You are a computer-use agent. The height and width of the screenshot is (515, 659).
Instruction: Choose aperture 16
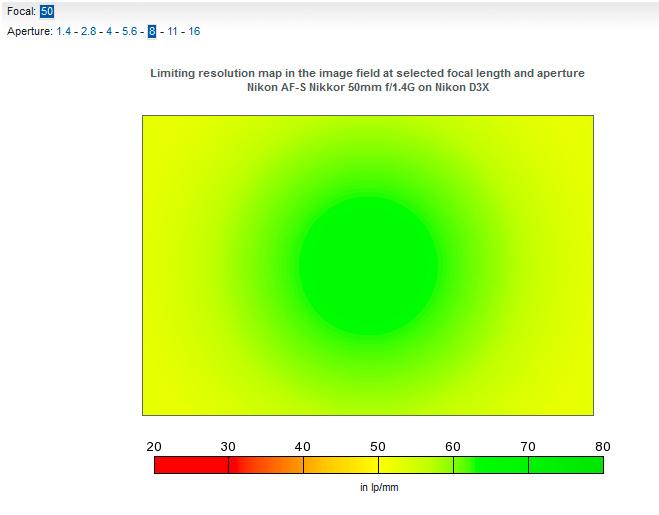(x=194, y=32)
